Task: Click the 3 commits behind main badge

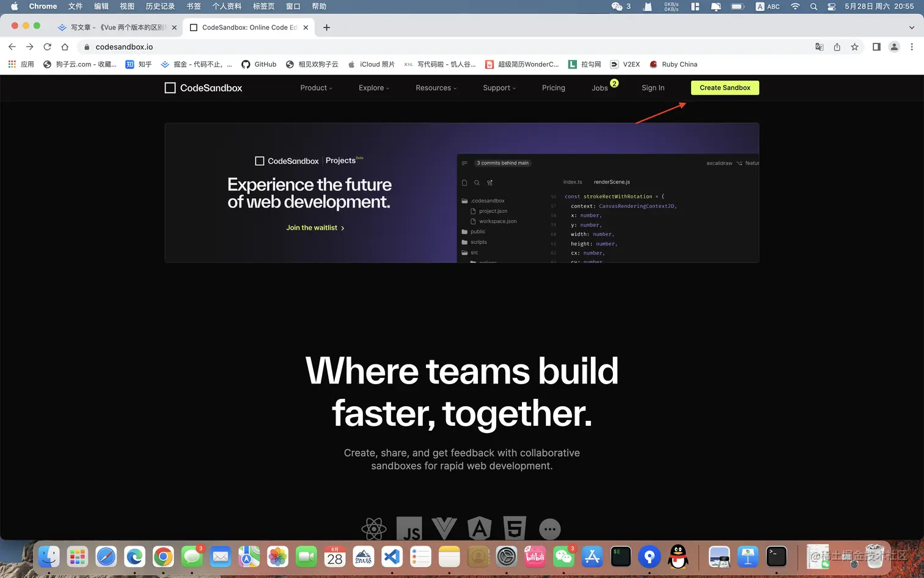Action: 502,163
